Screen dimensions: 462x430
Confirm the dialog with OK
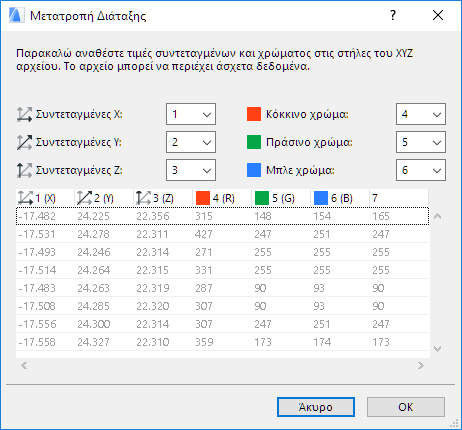406,407
